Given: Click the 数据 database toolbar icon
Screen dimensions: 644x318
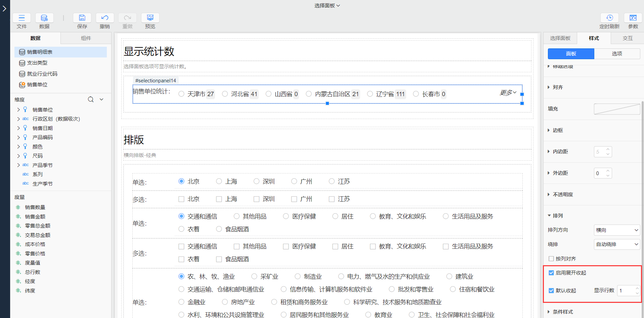Looking at the screenshot, I should pos(44,18).
